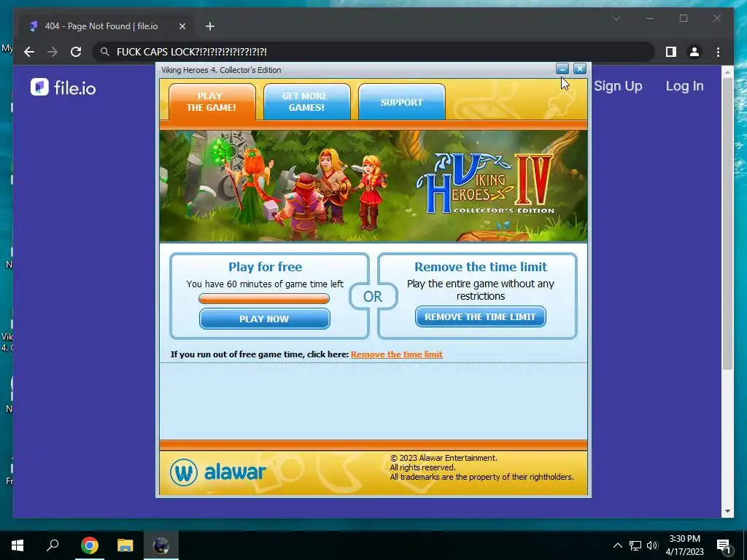Open a new Chrome tab
Viewport: 747px width, 560px height.
click(210, 27)
